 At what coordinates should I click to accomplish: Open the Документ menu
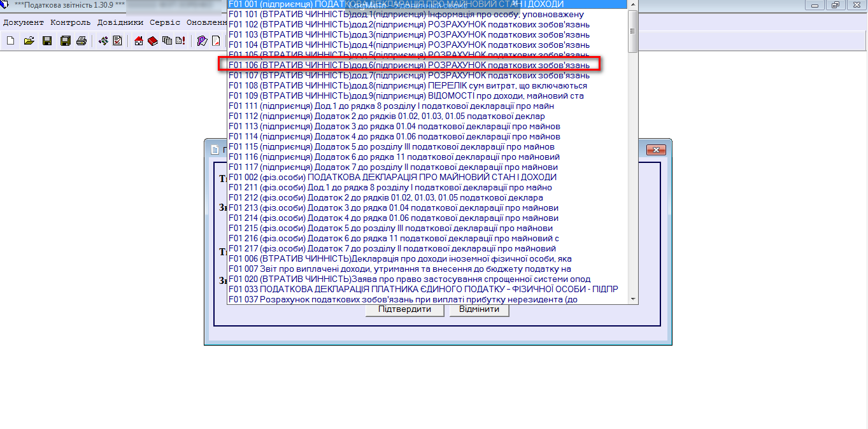tap(24, 22)
